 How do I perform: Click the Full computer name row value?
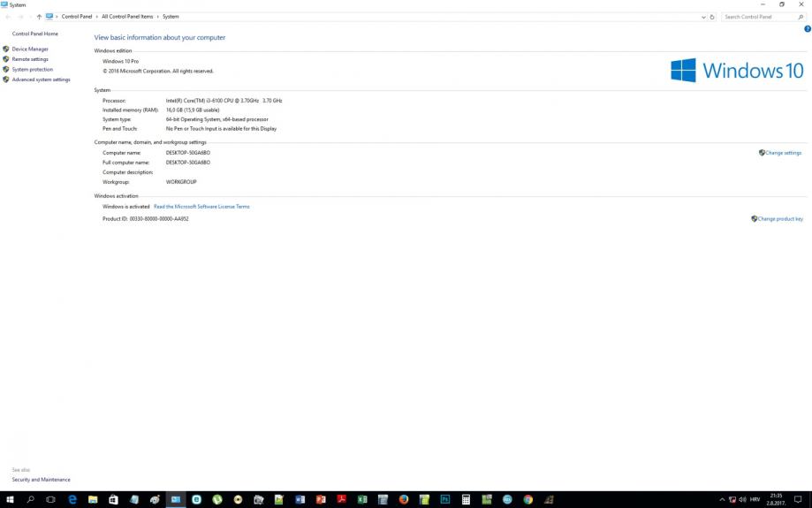(188, 163)
